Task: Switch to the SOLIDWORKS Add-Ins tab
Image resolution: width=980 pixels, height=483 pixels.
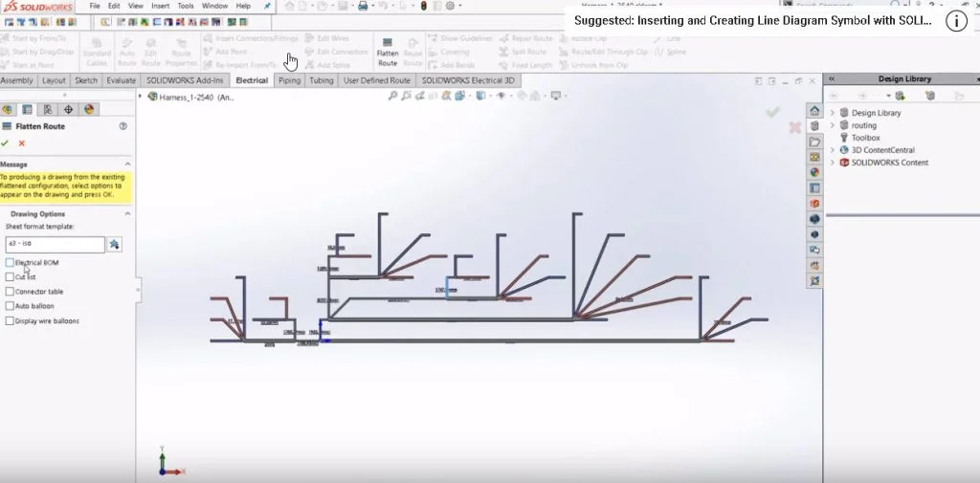Action: pyautogui.click(x=185, y=80)
